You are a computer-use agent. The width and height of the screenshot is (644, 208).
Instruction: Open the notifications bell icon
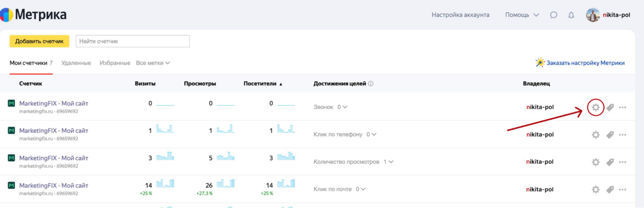571,15
